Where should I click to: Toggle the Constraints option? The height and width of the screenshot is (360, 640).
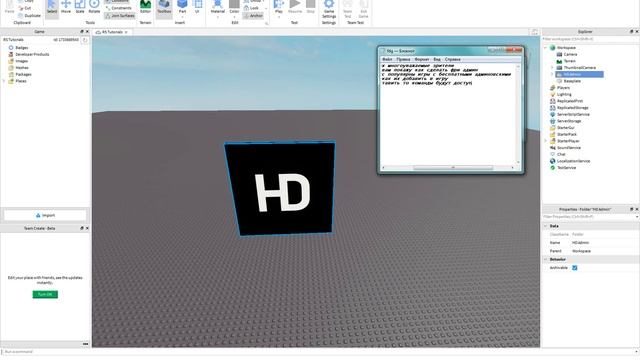coord(119,8)
